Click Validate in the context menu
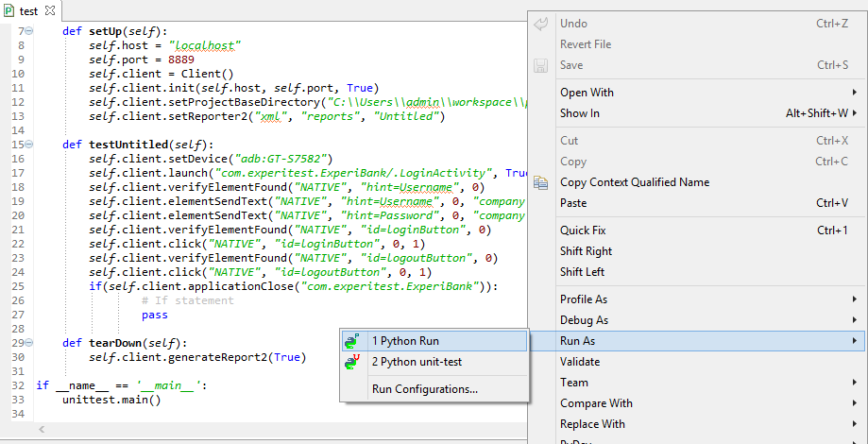Image resolution: width=868 pixels, height=444 pixels. (580, 362)
